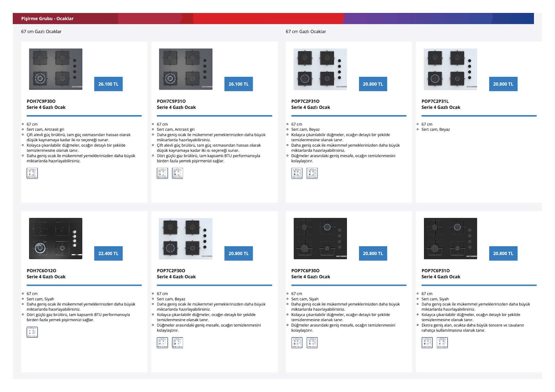The height and width of the screenshot is (392, 555).
Task: Click the first dimension icon under POP7C2P31O
Action: [297, 173]
